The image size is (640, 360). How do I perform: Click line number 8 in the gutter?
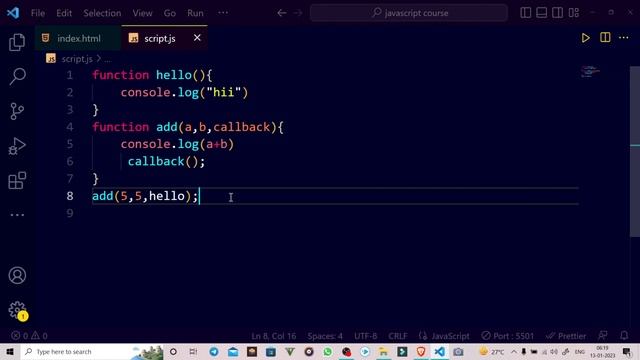pos(70,196)
